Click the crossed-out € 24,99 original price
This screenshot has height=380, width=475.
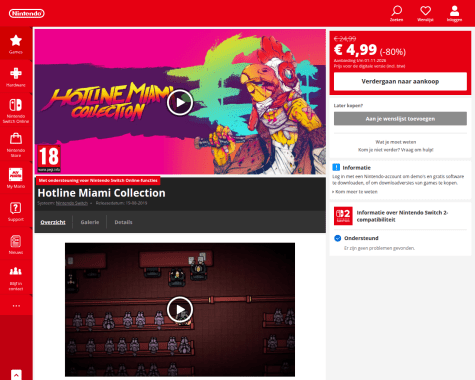pos(345,39)
